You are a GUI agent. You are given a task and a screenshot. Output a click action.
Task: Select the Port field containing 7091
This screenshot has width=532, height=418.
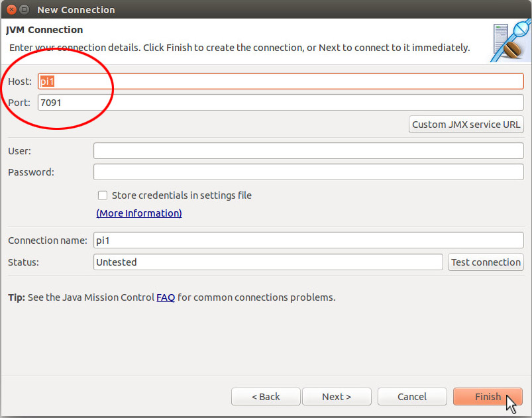tap(281, 103)
